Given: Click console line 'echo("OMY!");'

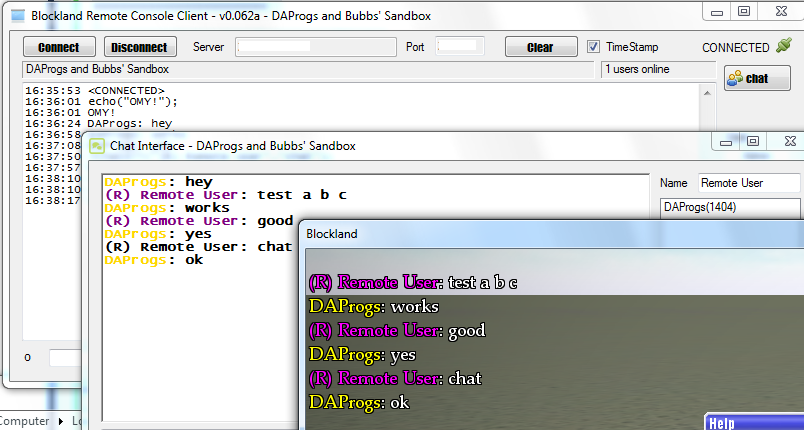Looking at the screenshot, I should point(133,101).
